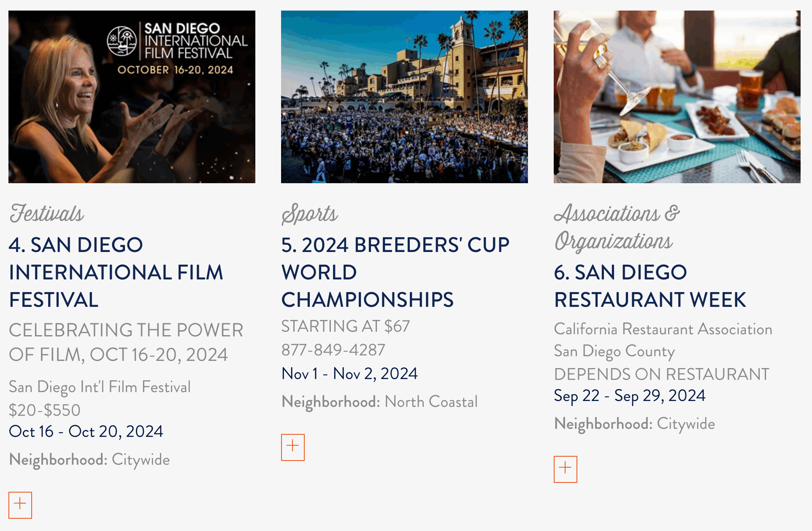Open the Breeders' Cup racetrack crowd photo
812x531 pixels.
[x=404, y=97]
